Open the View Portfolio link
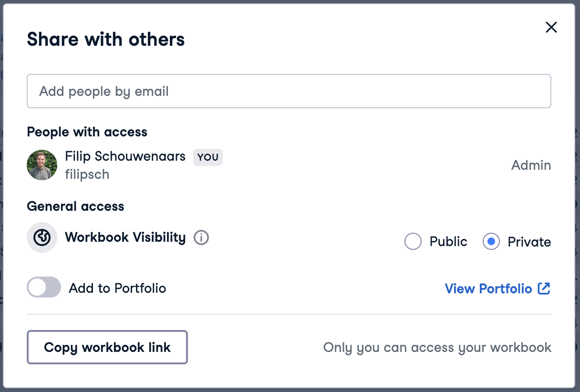 click(488, 289)
